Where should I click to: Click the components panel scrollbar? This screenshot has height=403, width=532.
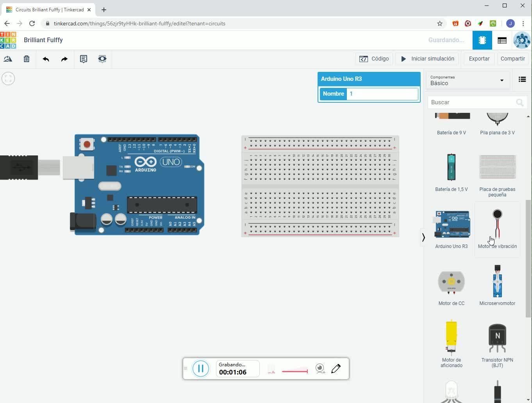tap(528, 259)
